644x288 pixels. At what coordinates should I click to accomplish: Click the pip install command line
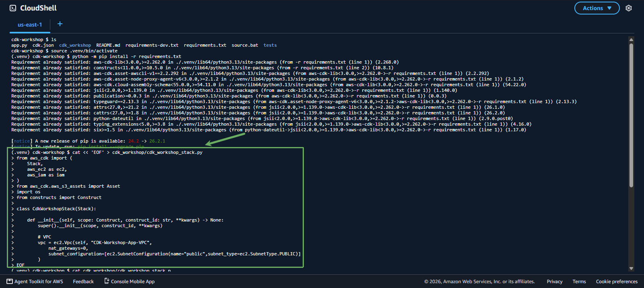click(96, 56)
